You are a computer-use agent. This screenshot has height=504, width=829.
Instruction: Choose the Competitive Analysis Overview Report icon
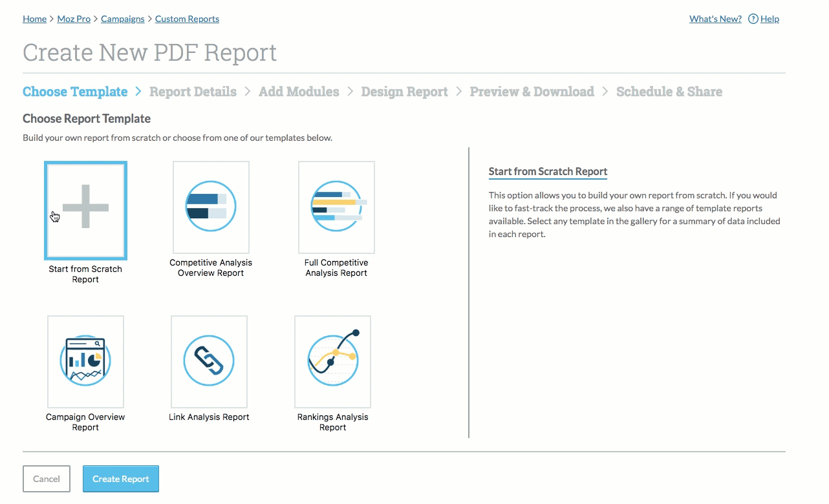[211, 207]
